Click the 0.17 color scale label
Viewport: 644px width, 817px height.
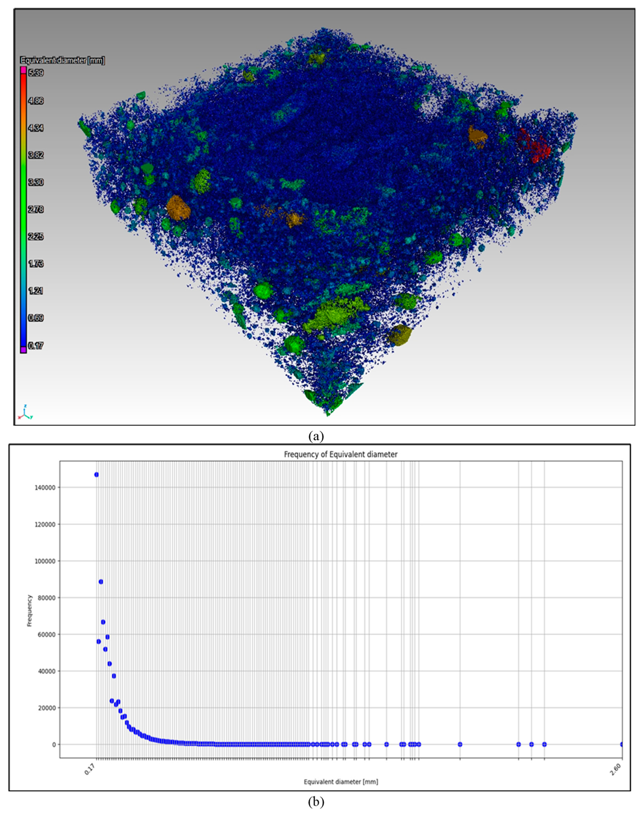(36, 345)
